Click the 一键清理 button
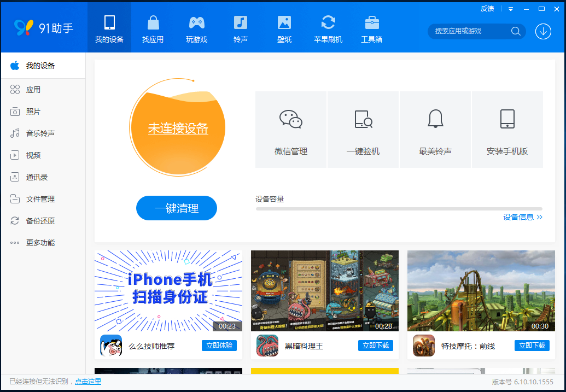The height and width of the screenshot is (392, 566). [177, 208]
